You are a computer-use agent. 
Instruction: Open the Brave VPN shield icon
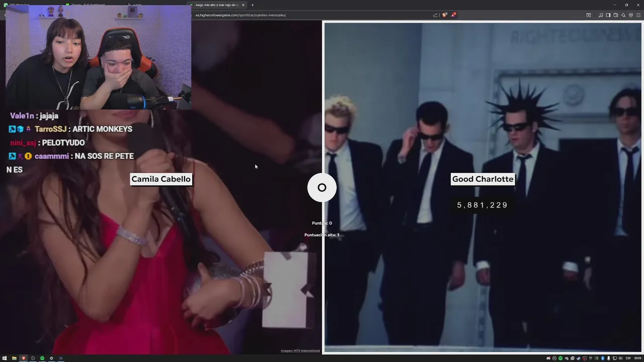[631, 15]
